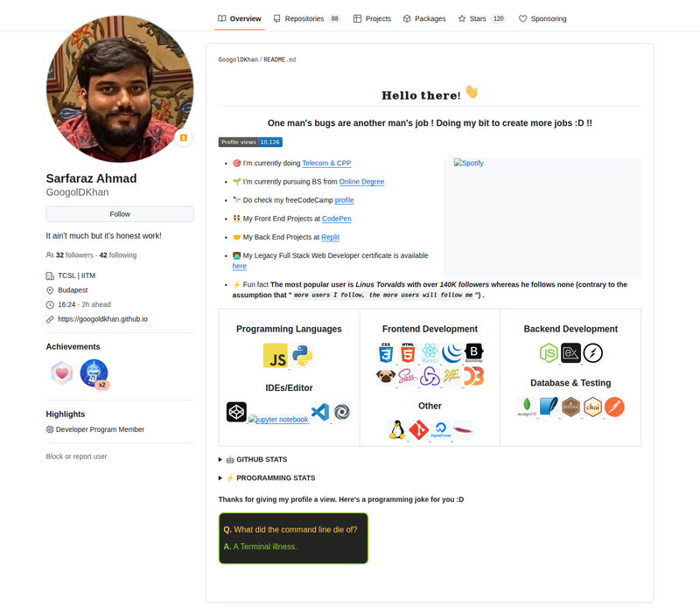Click the Postman icon
700x613 pixels.
point(615,407)
